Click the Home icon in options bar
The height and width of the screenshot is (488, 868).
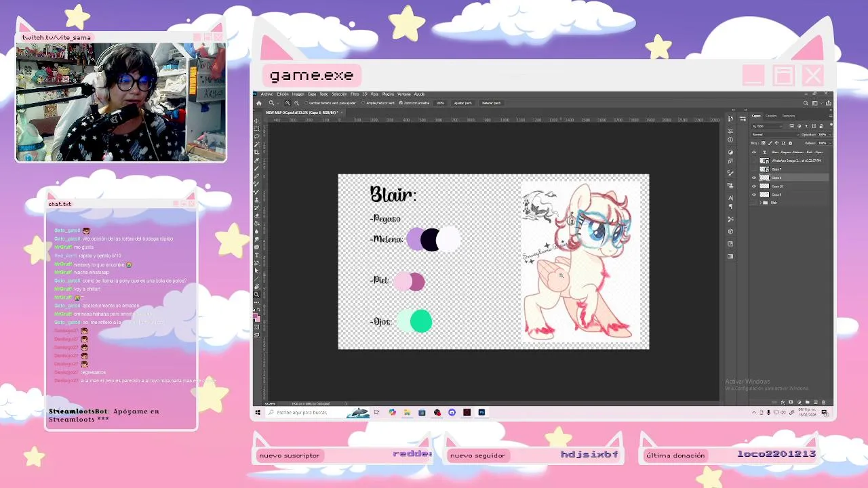click(x=258, y=103)
